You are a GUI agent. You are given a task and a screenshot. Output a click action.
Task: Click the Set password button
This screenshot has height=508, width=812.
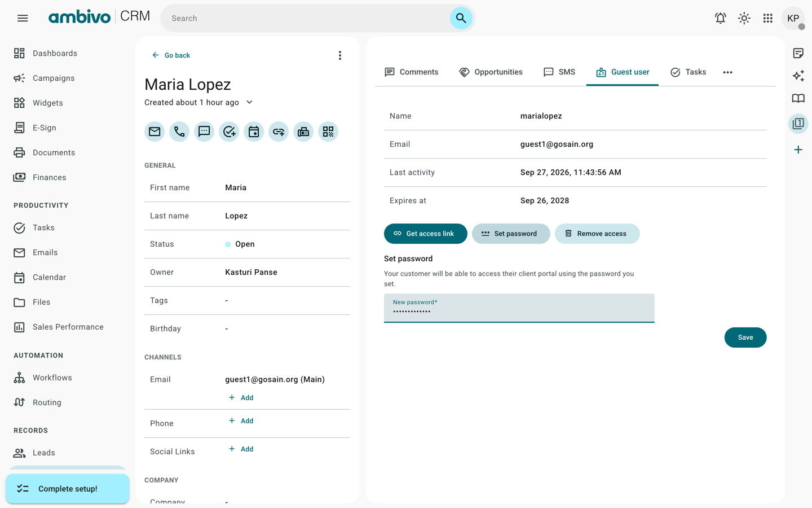511,234
